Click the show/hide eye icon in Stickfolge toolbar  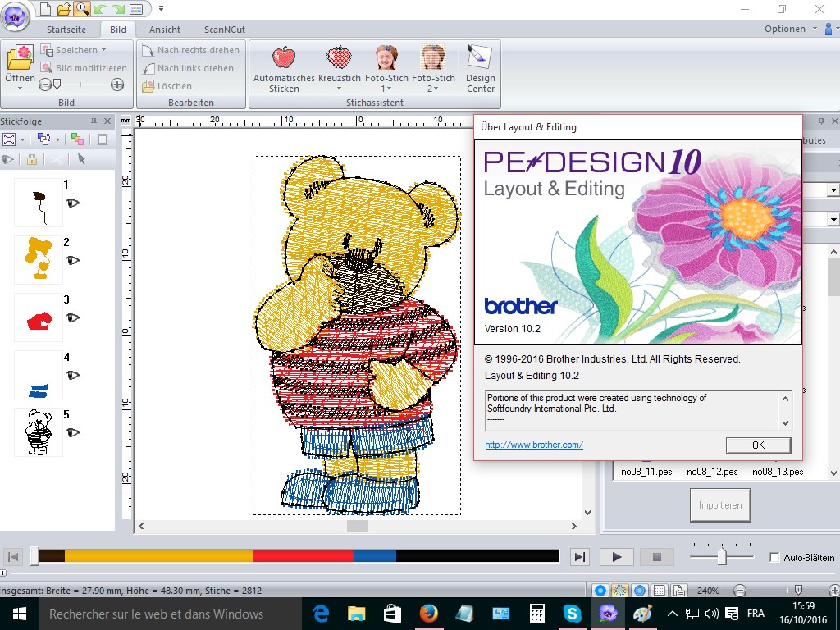7,159
